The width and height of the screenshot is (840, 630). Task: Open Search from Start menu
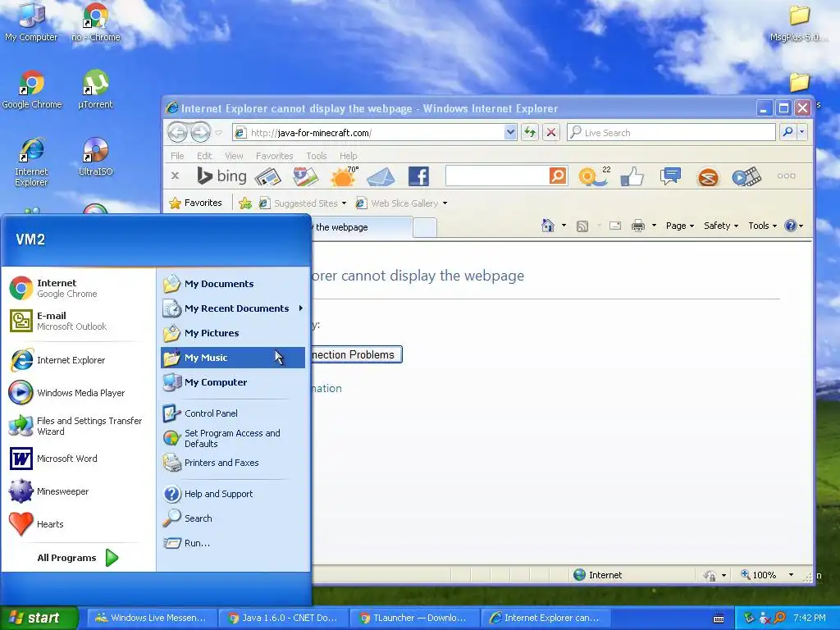pos(232,518)
